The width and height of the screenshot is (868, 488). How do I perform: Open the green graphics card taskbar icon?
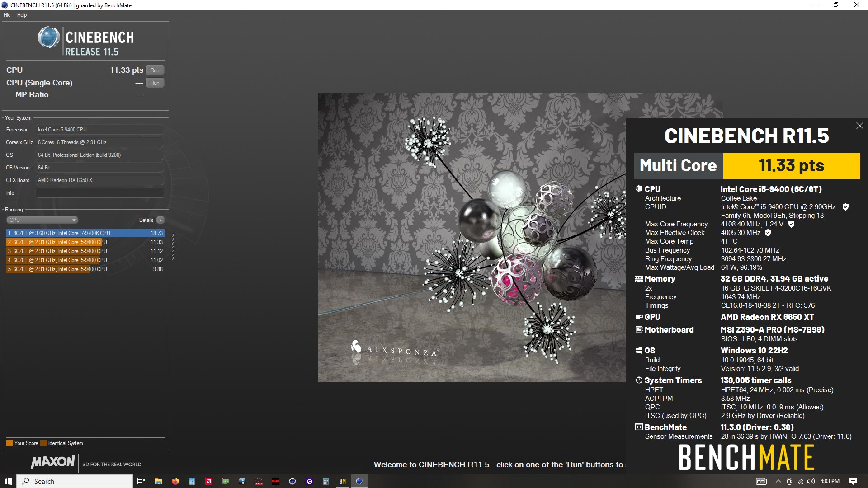pos(225,481)
